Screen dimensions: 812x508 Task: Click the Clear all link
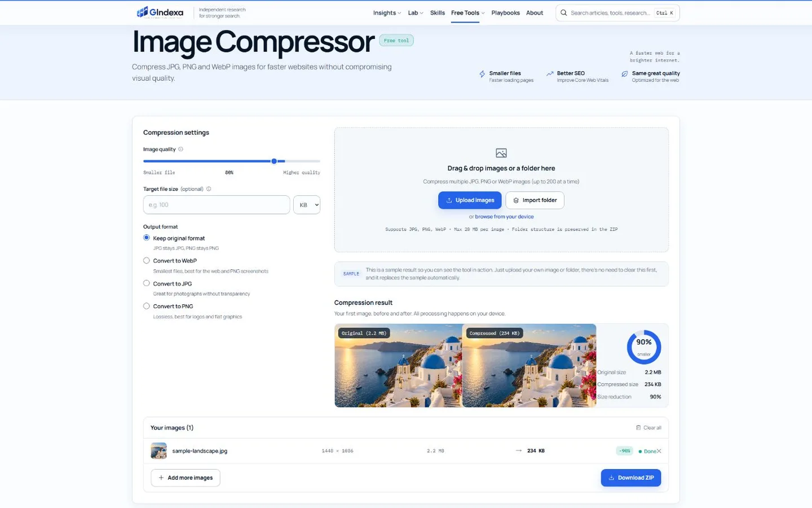(x=648, y=427)
